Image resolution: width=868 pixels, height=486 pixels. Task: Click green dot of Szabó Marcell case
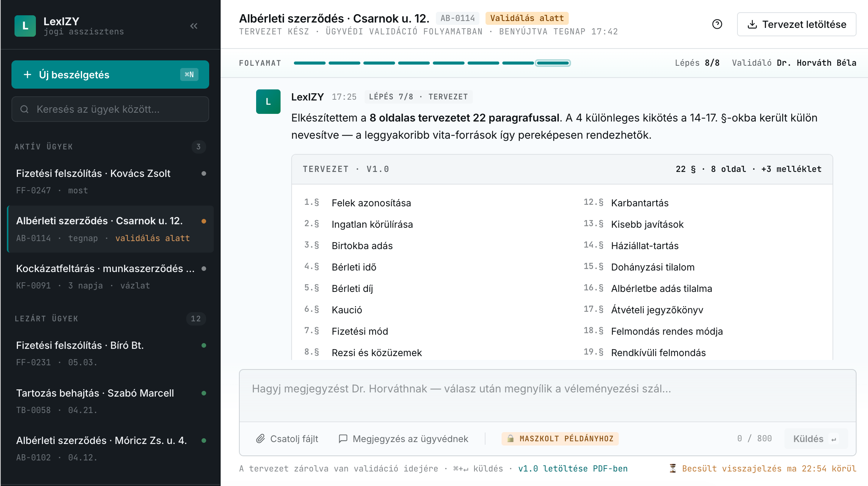204,393
